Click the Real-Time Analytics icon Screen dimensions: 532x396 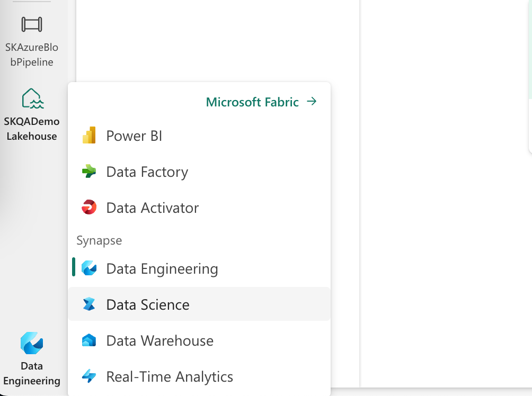[90, 376]
